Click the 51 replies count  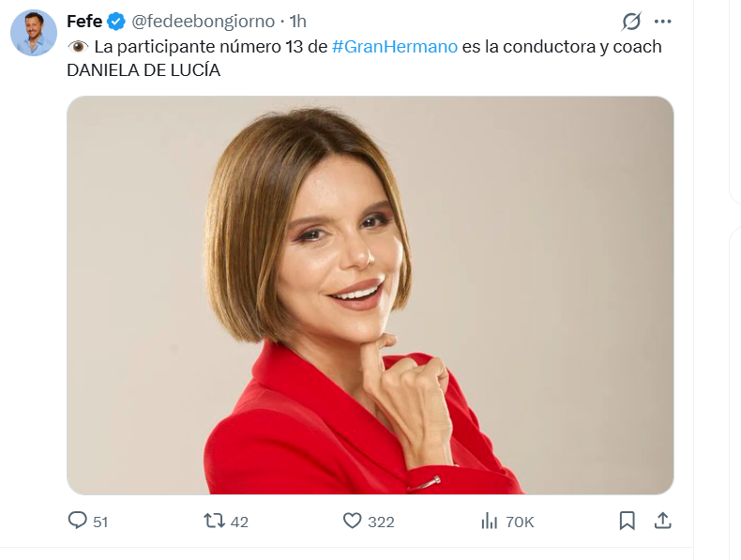coord(100,522)
